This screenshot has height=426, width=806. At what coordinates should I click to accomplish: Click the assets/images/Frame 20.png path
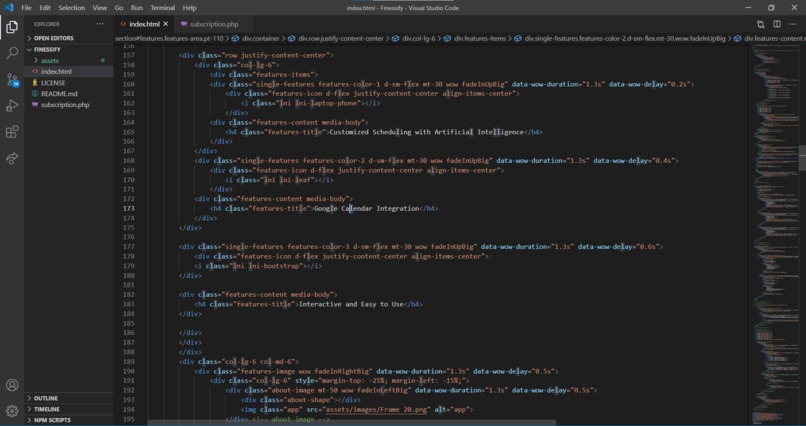(377, 410)
